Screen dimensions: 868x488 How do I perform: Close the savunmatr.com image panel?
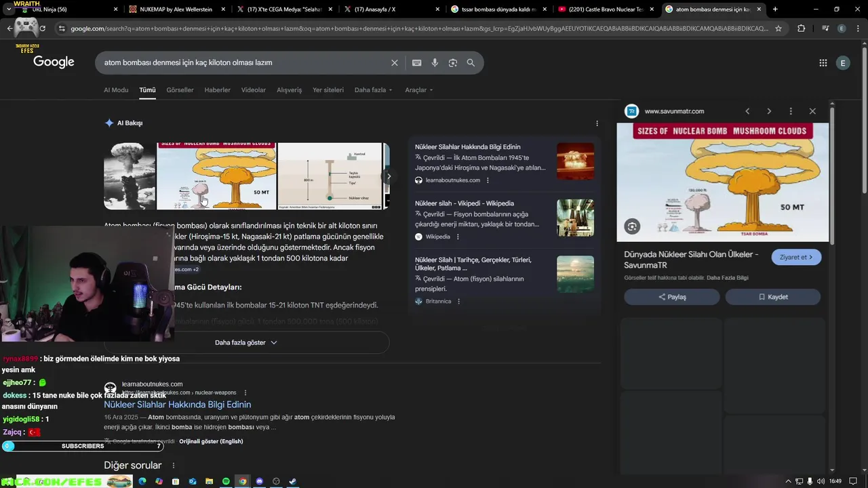(812, 111)
